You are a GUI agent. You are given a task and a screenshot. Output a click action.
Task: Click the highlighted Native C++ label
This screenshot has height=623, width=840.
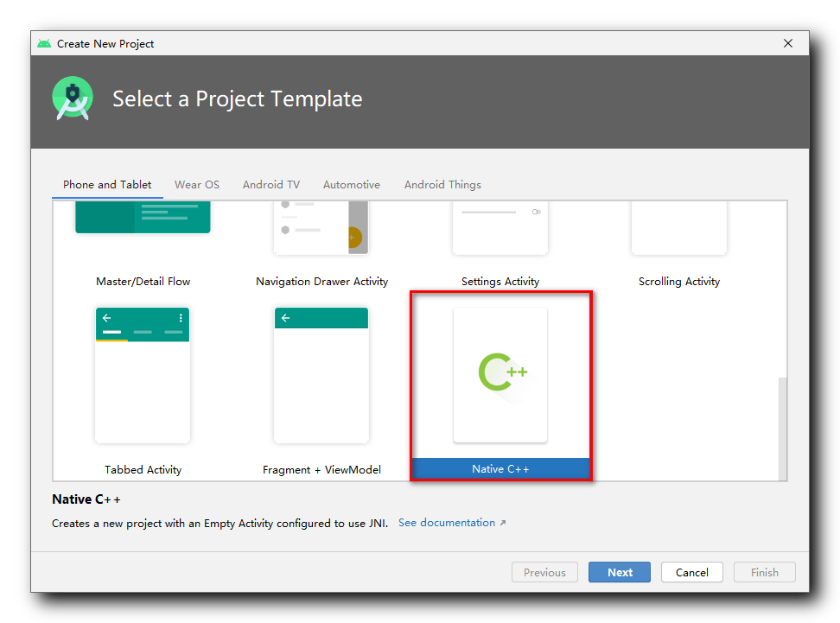(500, 468)
